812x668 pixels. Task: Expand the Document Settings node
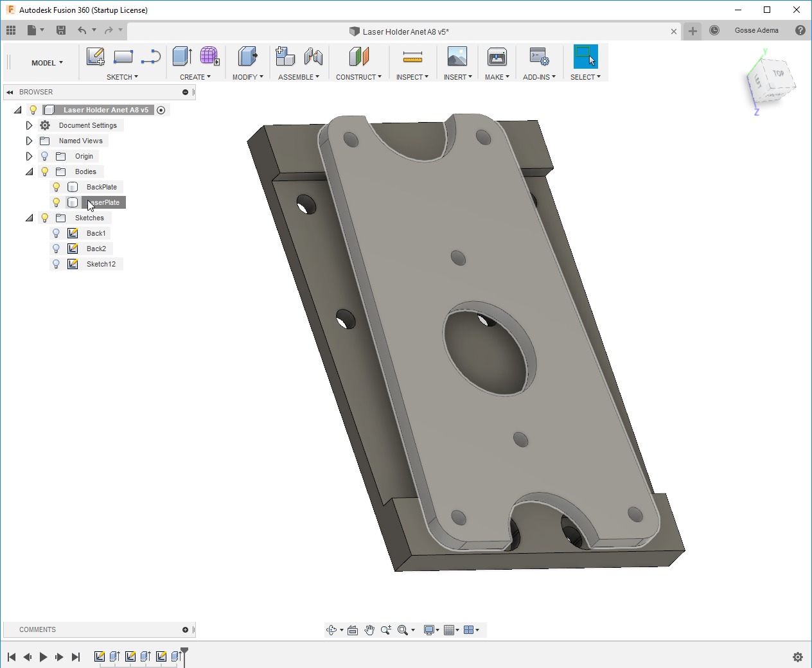29,125
